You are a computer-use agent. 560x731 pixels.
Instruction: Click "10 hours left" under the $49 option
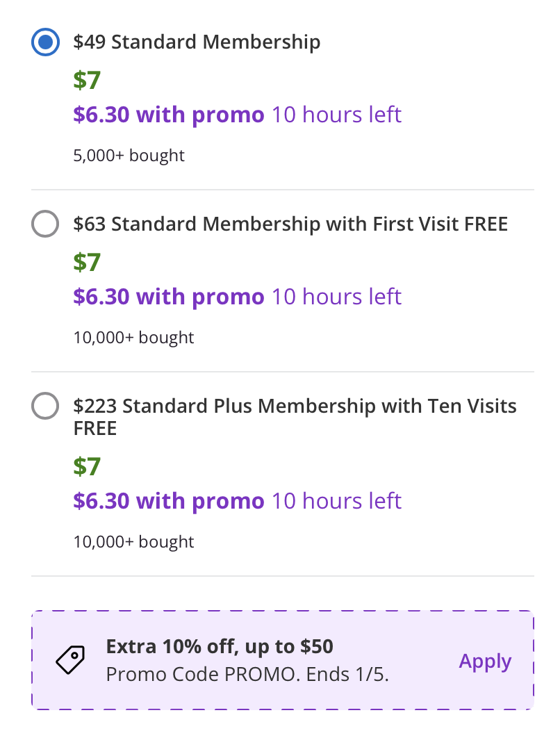point(336,115)
